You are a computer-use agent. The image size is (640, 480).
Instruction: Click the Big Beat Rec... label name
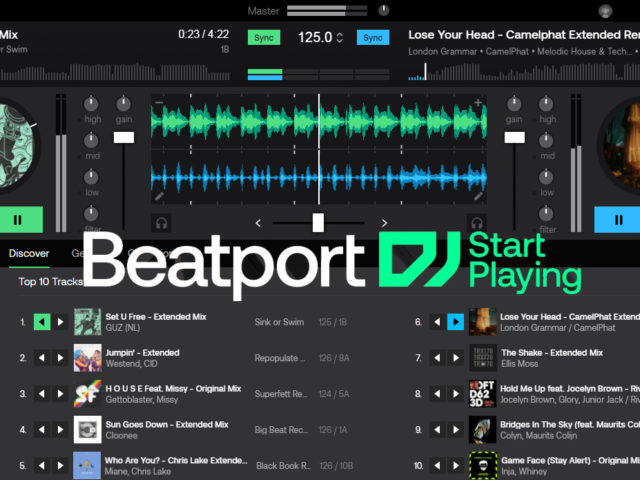coord(281,430)
